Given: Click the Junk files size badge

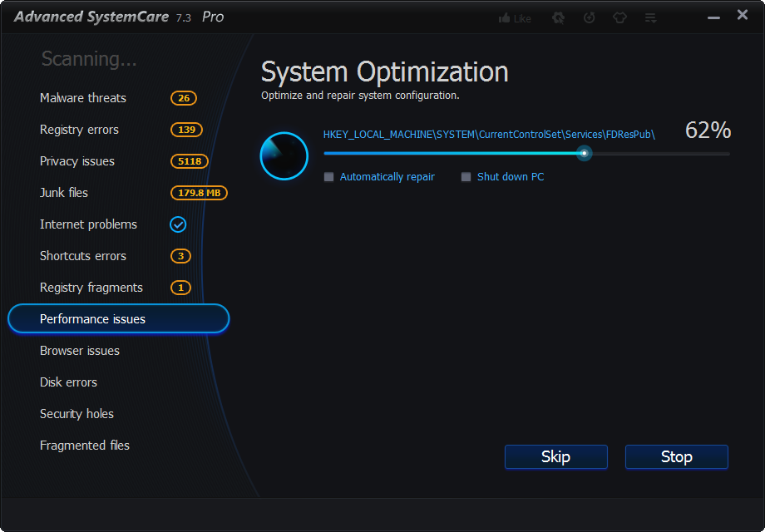Looking at the screenshot, I should click(199, 193).
